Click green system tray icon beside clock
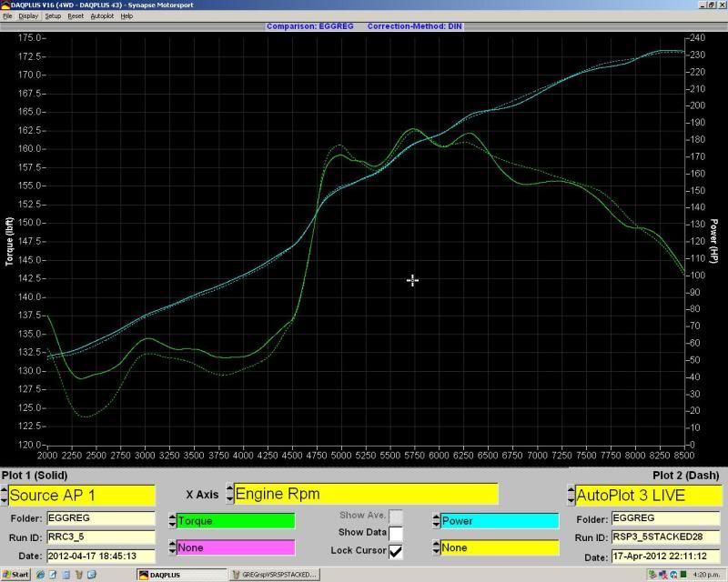 click(x=683, y=575)
